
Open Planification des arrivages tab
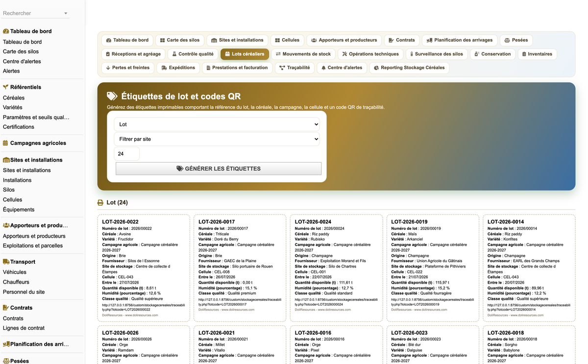460,40
